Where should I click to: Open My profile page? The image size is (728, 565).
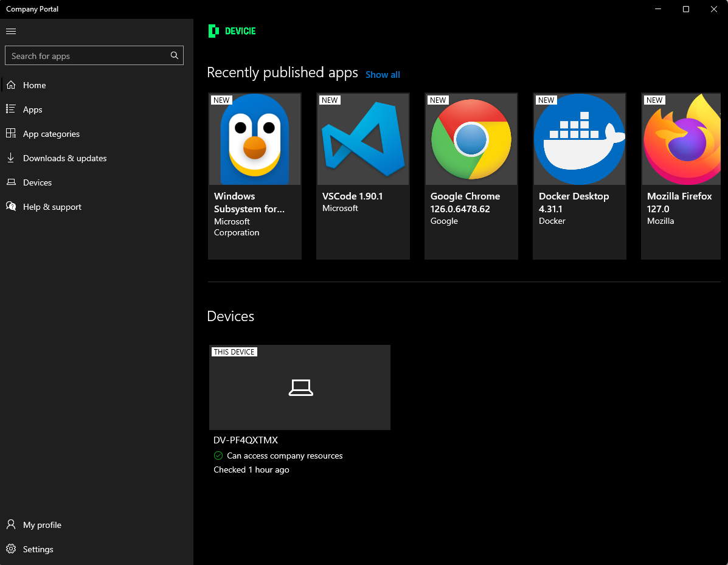(x=97, y=525)
